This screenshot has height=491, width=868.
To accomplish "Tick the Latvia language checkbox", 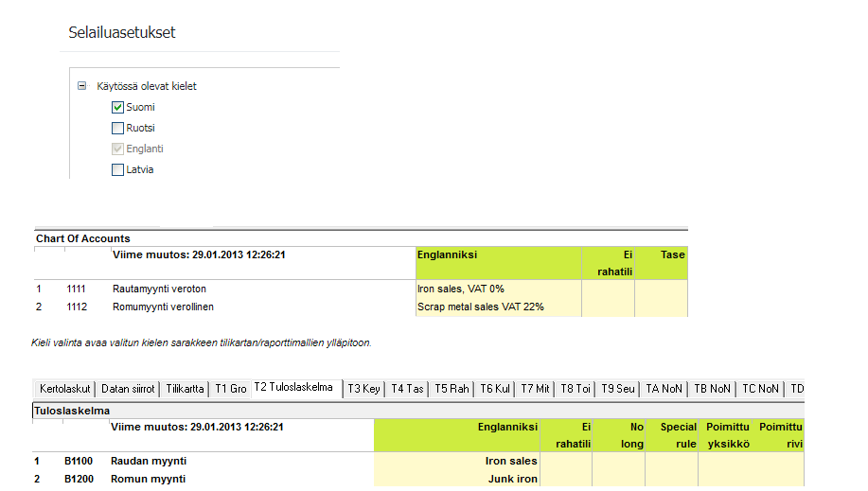I will (x=118, y=169).
